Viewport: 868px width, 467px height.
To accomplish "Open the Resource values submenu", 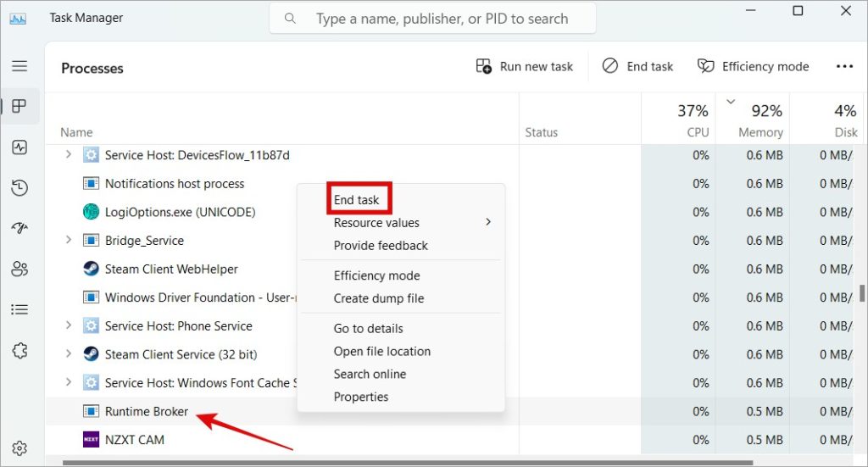I will tap(401, 222).
